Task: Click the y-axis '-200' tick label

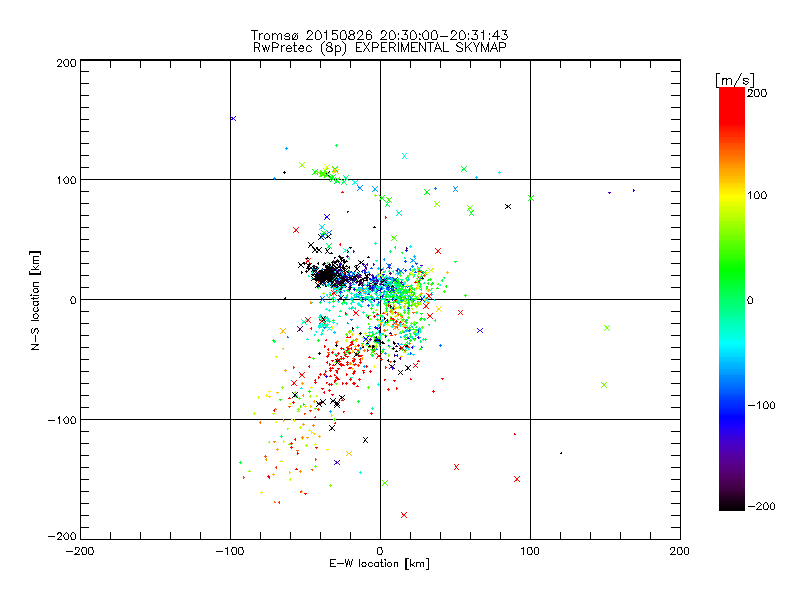Action: 62,536
